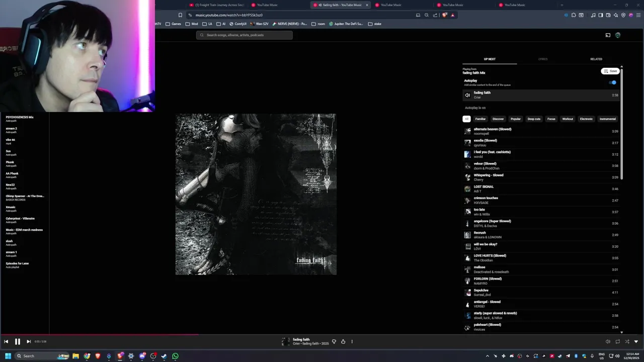
Task: Turn off the Autoplay switch
Action: [x=612, y=82]
